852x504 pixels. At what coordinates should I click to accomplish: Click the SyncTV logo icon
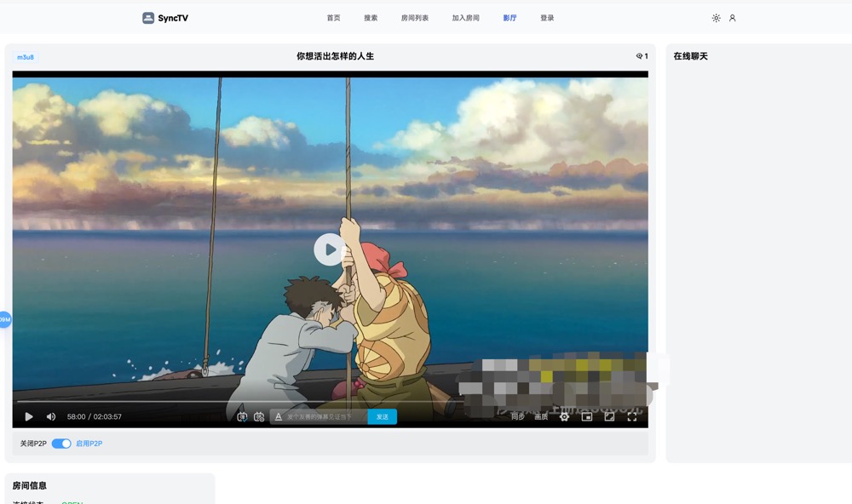coord(148,18)
